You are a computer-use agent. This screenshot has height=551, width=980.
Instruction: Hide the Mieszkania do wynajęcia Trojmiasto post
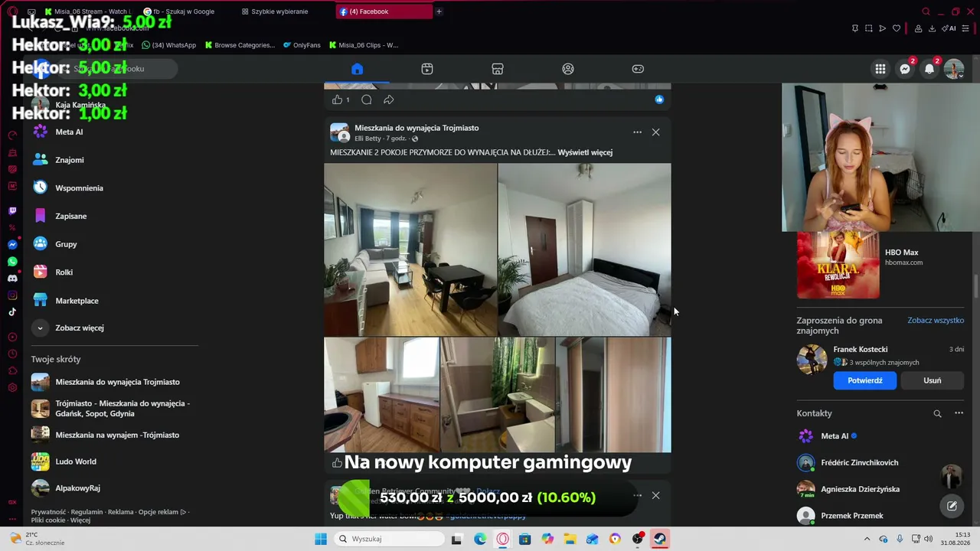[655, 132]
